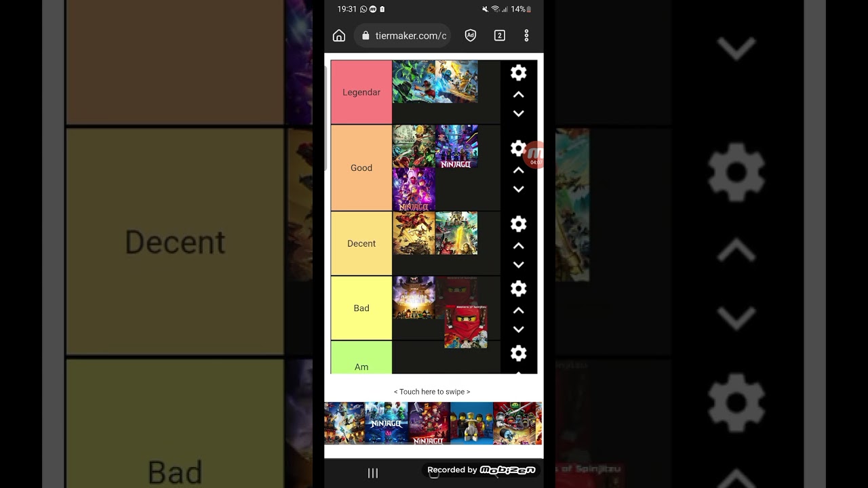This screenshot has height=488, width=868.
Task: Click the green Am tier label
Action: click(361, 357)
